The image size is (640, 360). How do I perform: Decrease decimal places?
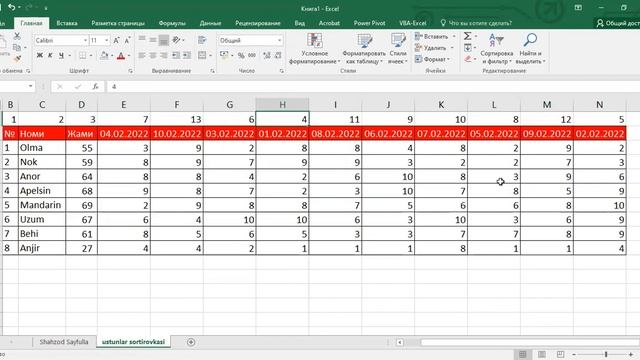278,55
